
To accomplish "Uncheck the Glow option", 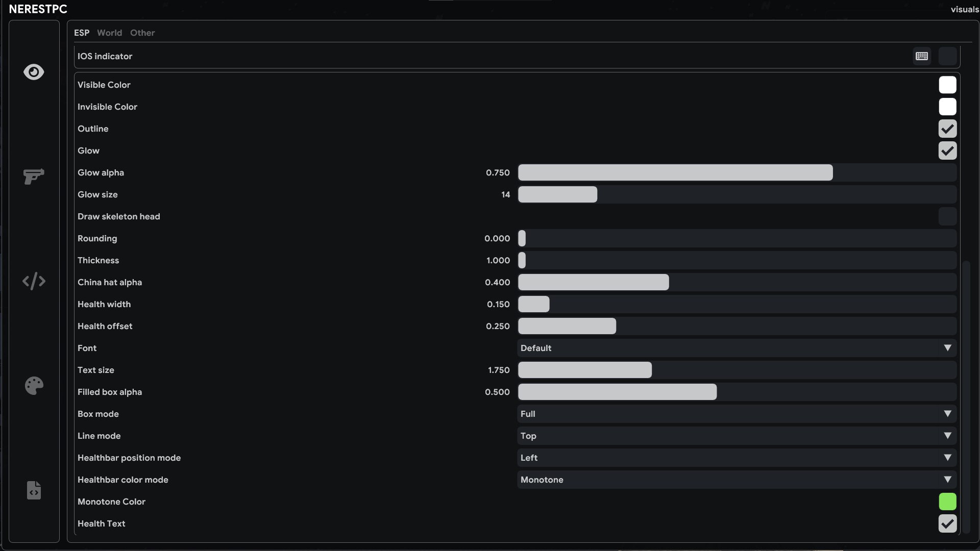I will (x=947, y=151).
